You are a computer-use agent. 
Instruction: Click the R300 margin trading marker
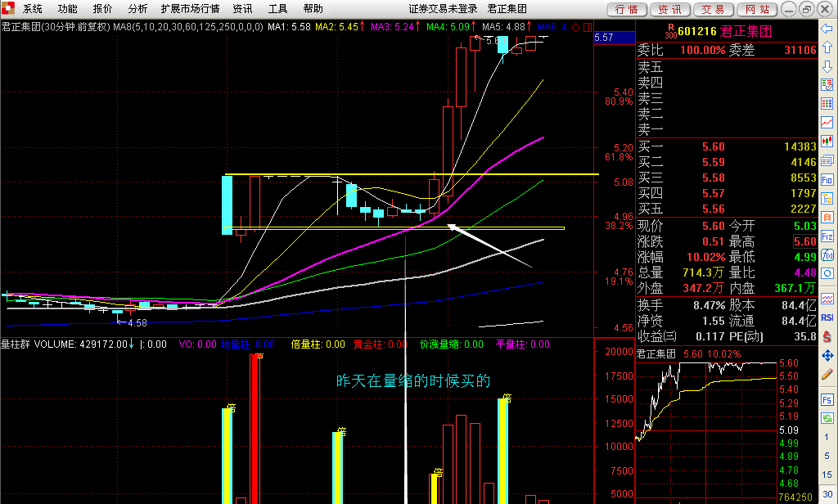[x=671, y=31]
